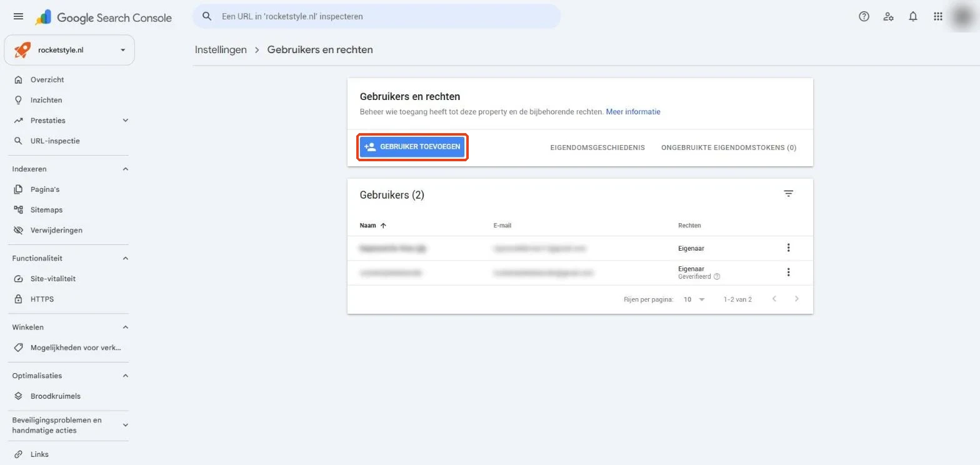Collapse the Optimalisaties section
The image size is (980, 465).
coord(126,376)
